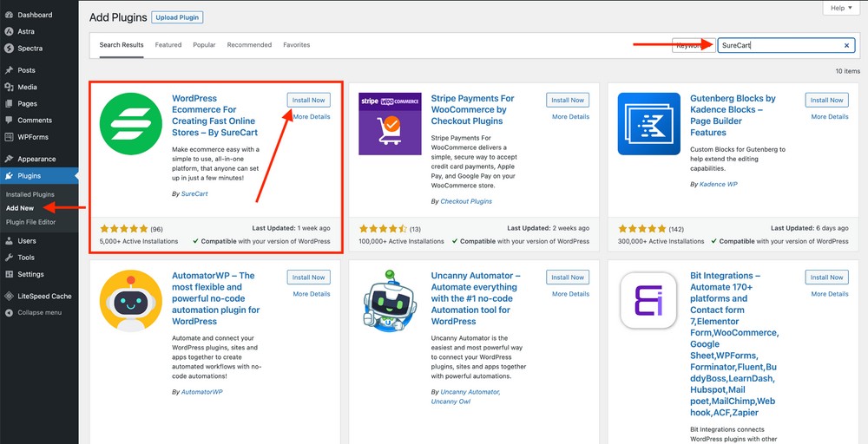The width and height of the screenshot is (868, 444).
Task: Click the Uncanny Owl author link
Action: click(x=450, y=402)
